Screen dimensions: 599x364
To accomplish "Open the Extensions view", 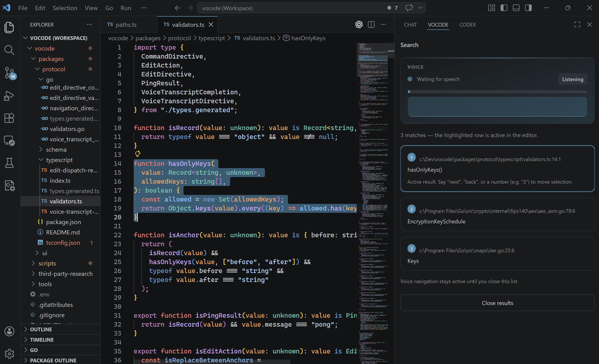I will pyautogui.click(x=9, y=118).
